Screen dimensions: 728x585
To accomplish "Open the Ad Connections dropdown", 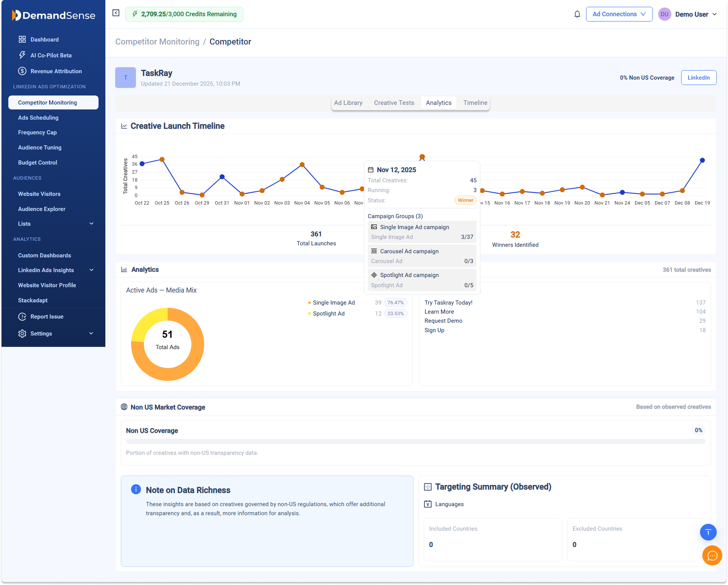I will pyautogui.click(x=619, y=14).
